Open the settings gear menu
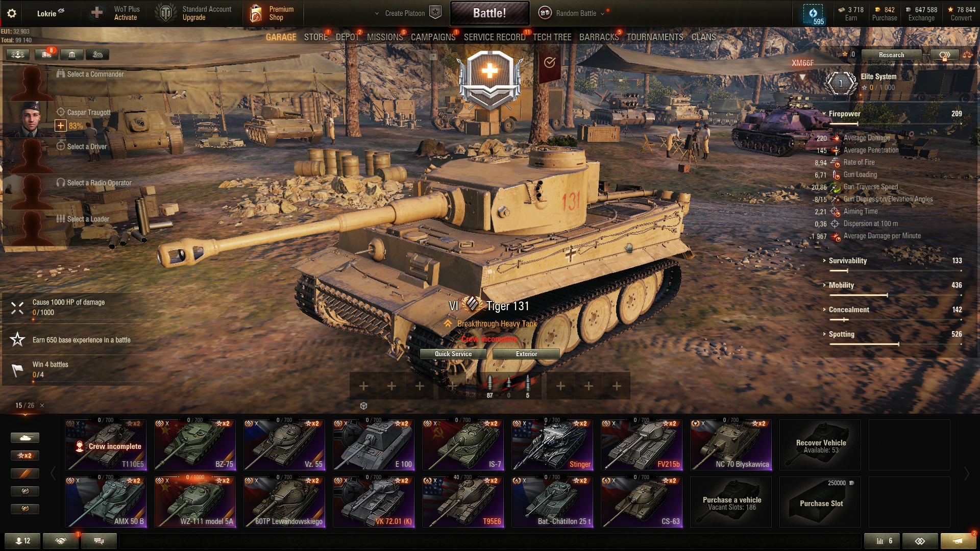This screenshot has height=551, width=980. click(x=12, y=13)
